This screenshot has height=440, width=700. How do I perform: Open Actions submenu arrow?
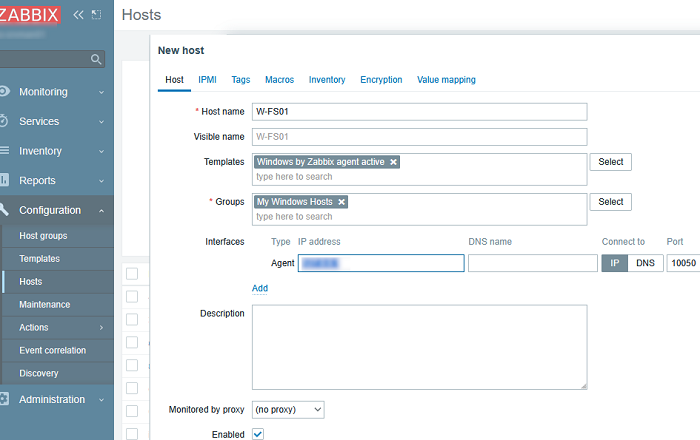click(x=101, y=328)
